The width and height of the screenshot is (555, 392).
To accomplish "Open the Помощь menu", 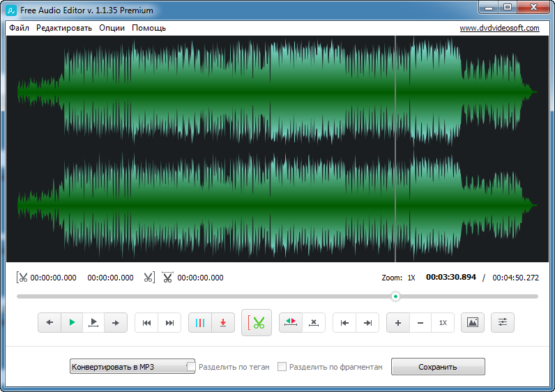I will (149, 28).
